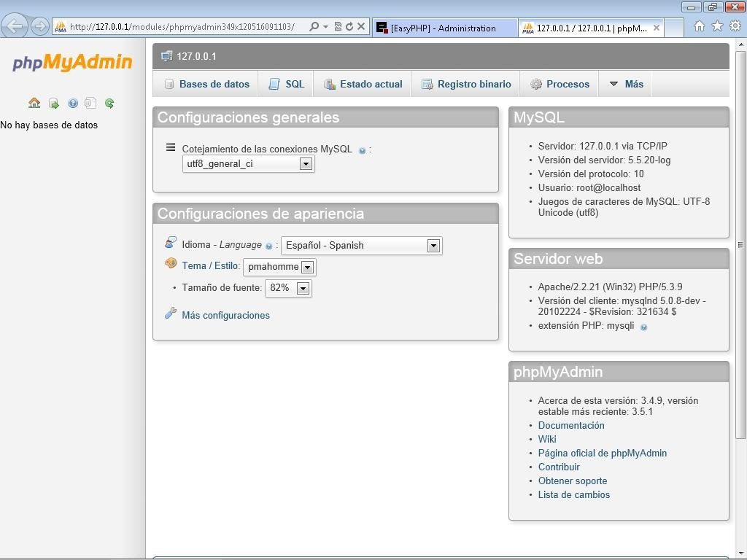Open phpMyAdmin help via blue question icon in sidebar
Image resolution: width=747 pixels, height=560 pixels.
coord(72,103)
